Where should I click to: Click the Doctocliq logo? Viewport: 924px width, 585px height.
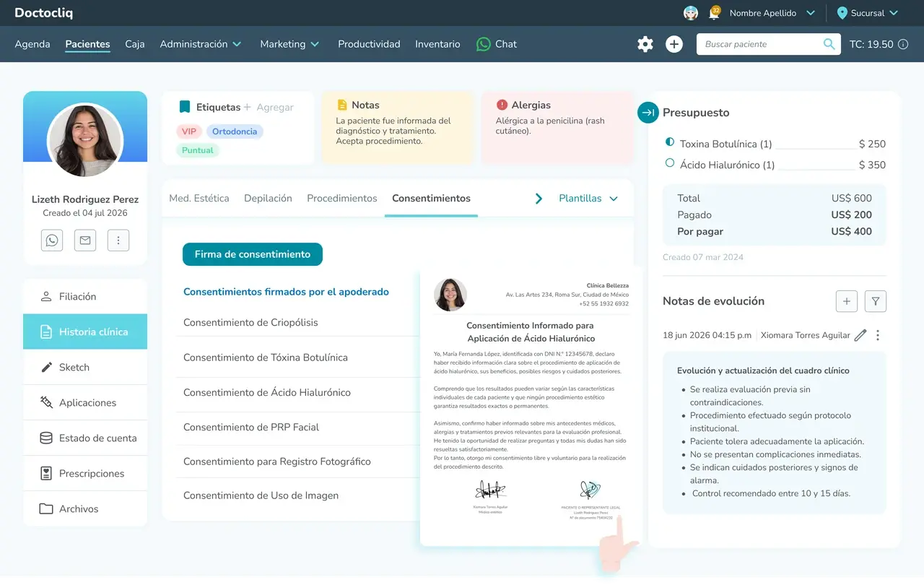[43, 13]
